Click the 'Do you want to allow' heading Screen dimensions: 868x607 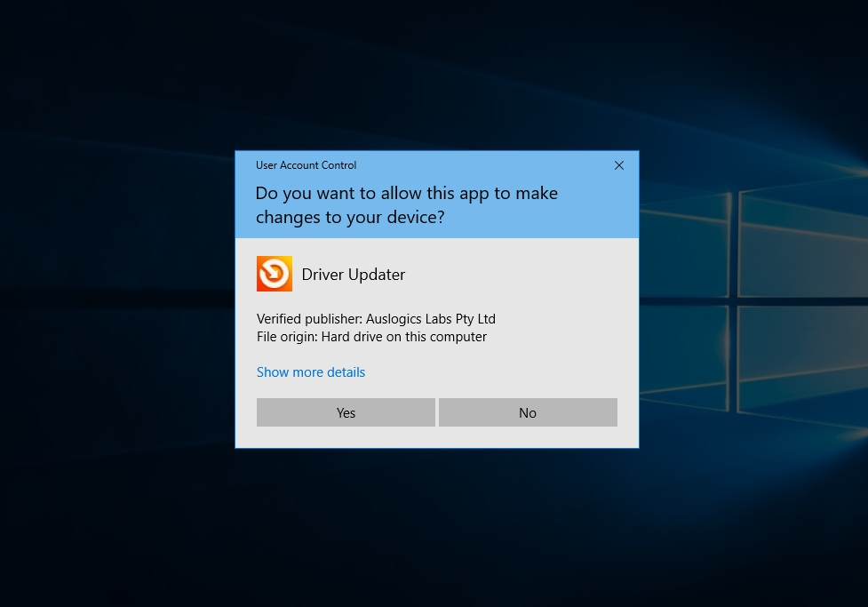pos(406,205)
